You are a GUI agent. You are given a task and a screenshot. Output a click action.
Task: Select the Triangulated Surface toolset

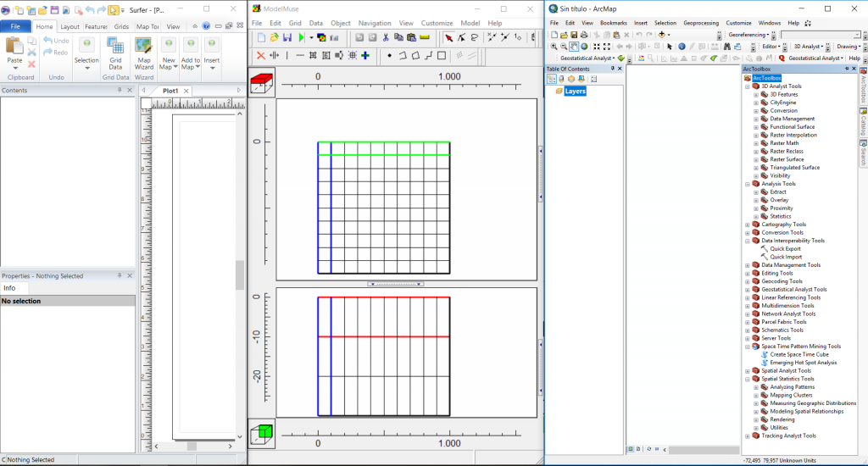[x=794, y=168]
